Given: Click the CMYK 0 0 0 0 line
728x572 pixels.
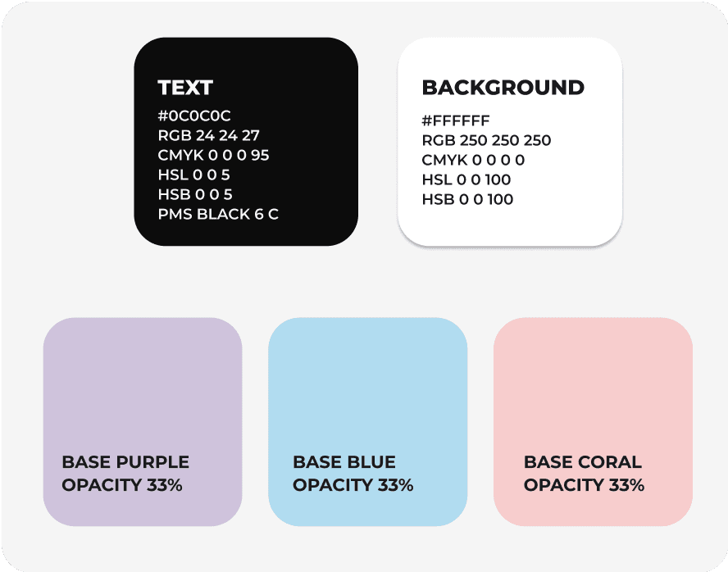Looking at the screenshot, I should pyautogui.click(x=473, y=161).
